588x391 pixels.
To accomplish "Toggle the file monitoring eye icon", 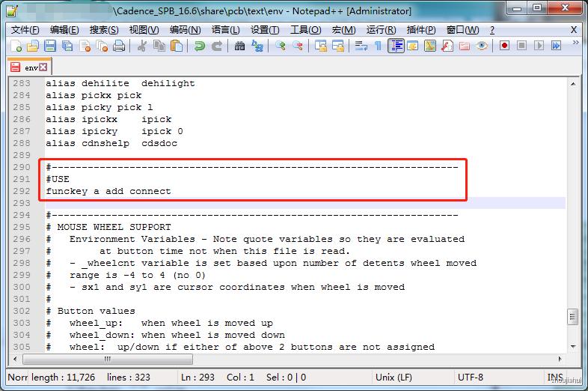I will pyautogui.click(x=482, y=46).
